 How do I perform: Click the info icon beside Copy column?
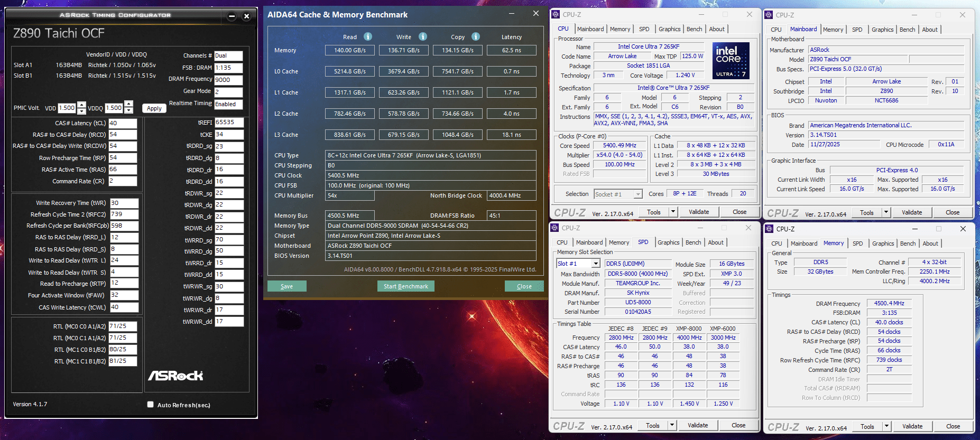[476, 36]
